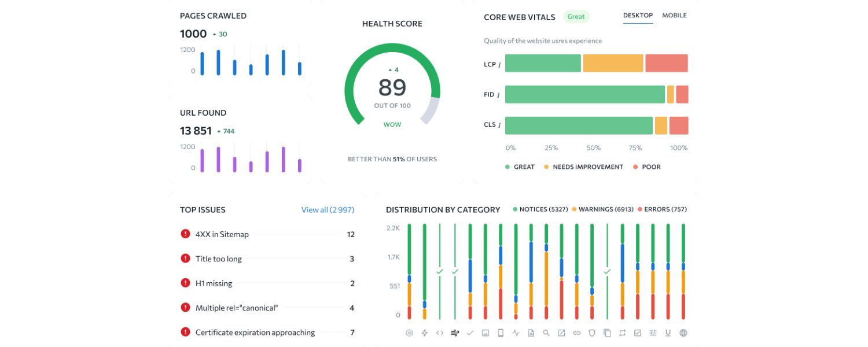Click the chain link category icon
Image resolution: width=868 pixels, height=347 pixels.
(x=576, y=333)
